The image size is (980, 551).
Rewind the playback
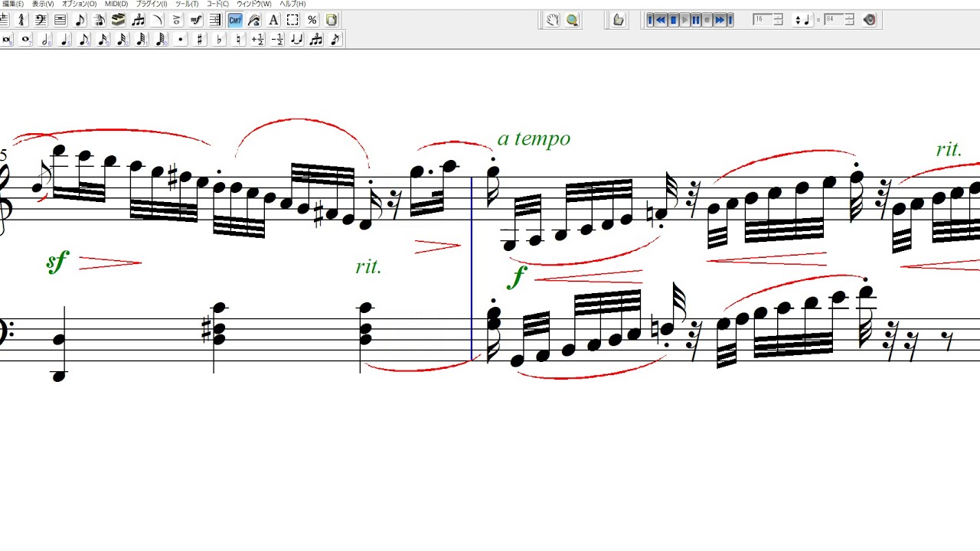[661, 20]
